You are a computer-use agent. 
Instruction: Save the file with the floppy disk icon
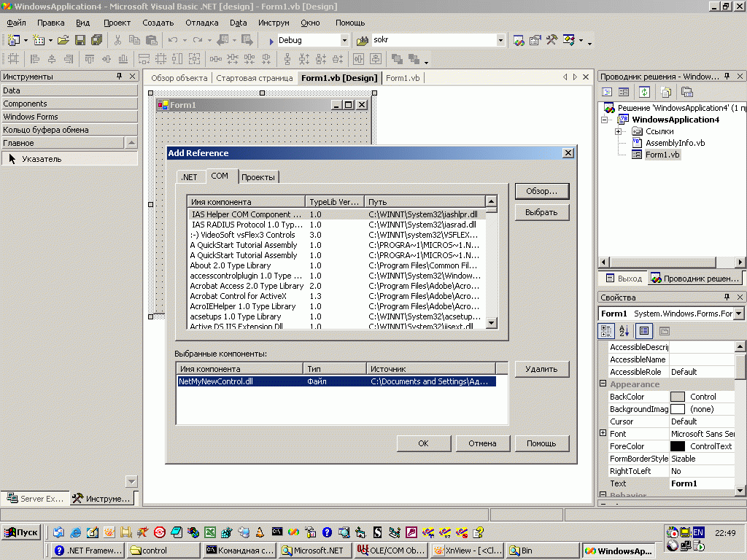point(80,41)
